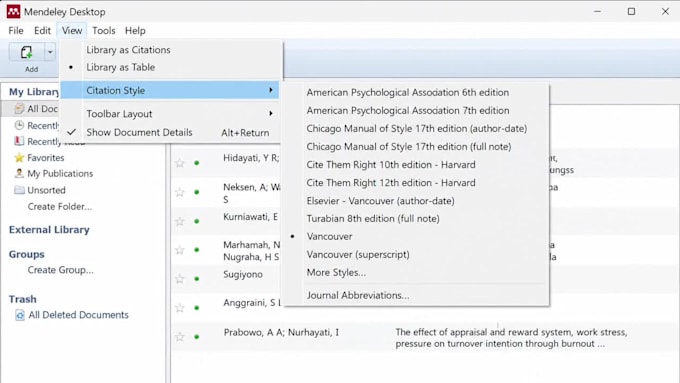Toggle read status dot for Marhamah row
680x383 pixels.
click(197, 250)
